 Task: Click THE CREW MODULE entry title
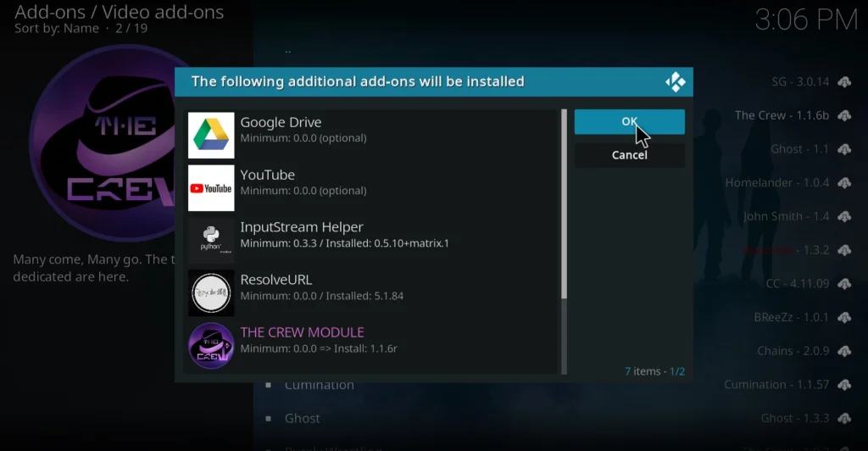(x=303, y=332)
